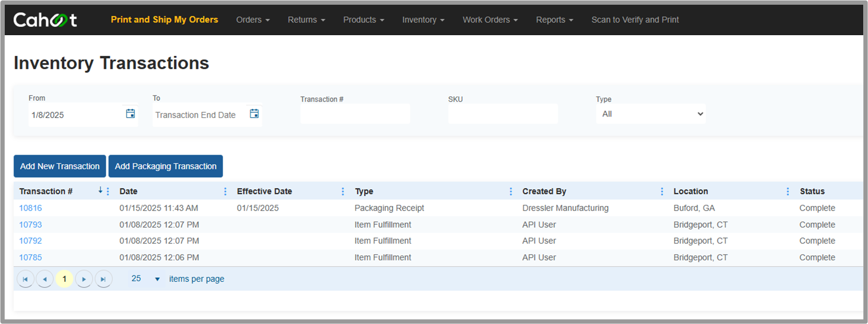Focus the From date field

[76, 115]
